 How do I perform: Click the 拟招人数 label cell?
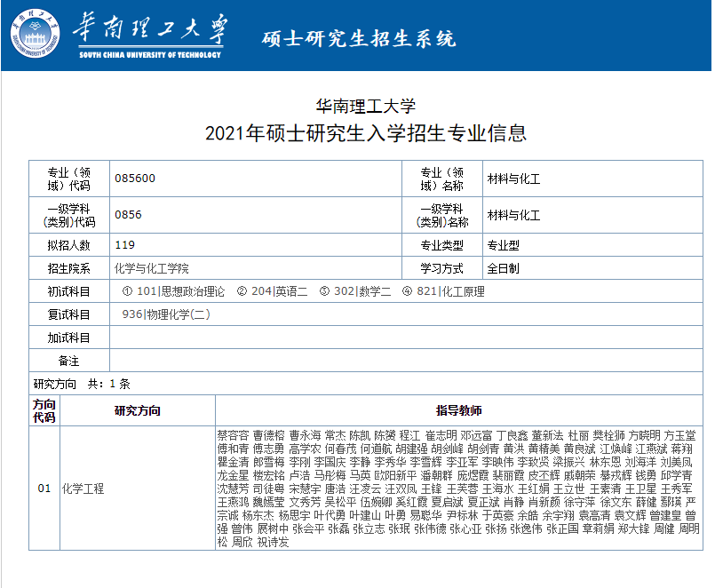(69, 245)
